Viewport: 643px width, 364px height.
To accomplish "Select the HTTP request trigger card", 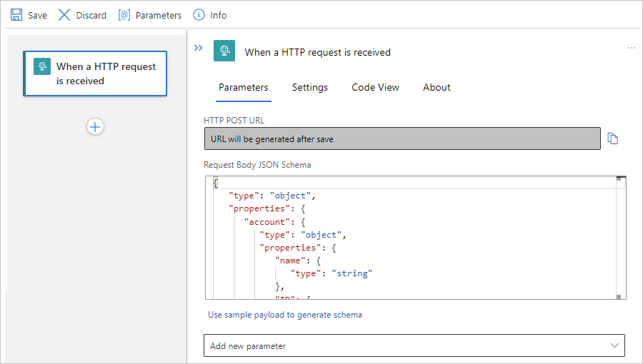I will [106, 74].
